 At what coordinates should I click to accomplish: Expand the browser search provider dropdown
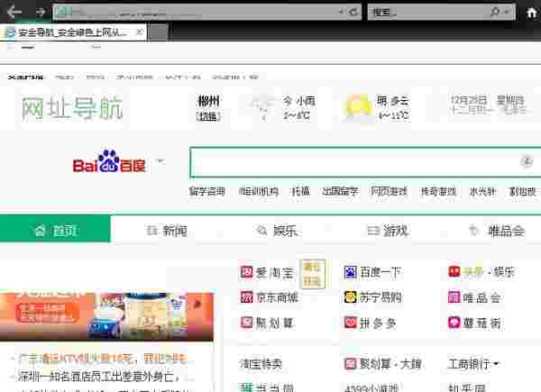[508, 12]
